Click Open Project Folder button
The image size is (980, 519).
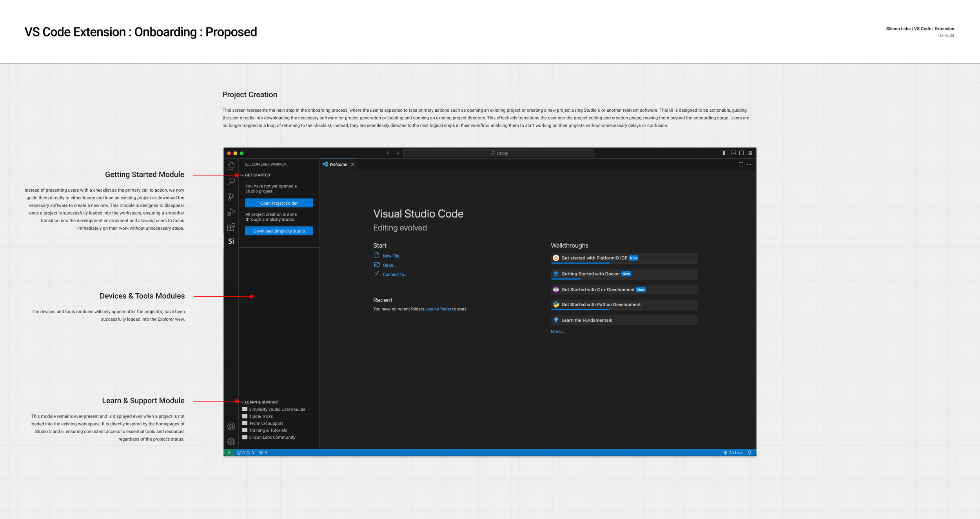coord(279,203)
